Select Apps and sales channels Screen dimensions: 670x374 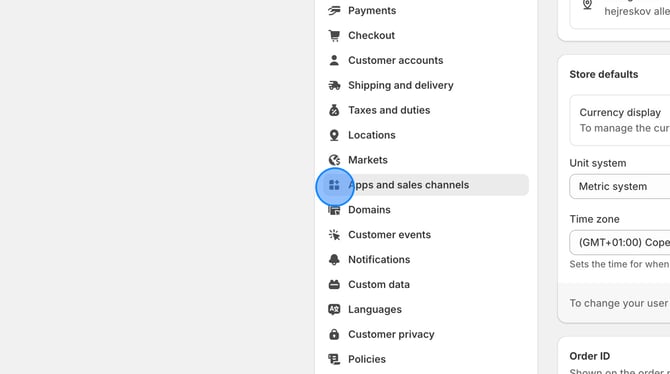[x=426, y=185]
